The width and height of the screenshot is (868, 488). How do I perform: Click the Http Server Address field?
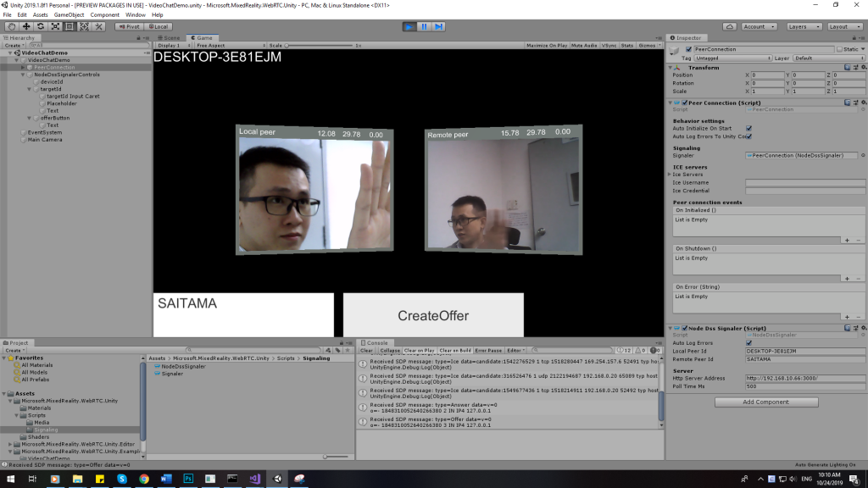[805, 379]
